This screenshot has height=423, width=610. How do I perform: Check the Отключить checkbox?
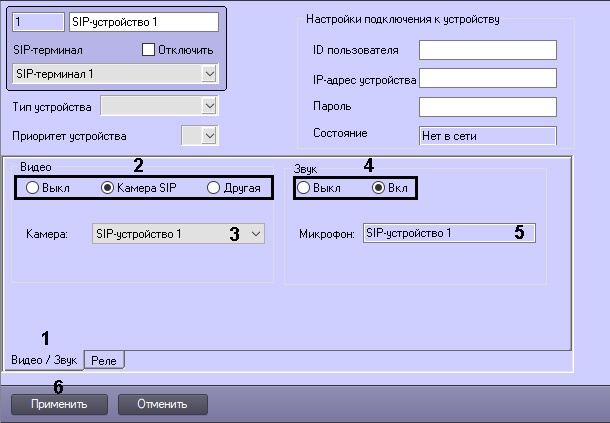pos(149,49)
